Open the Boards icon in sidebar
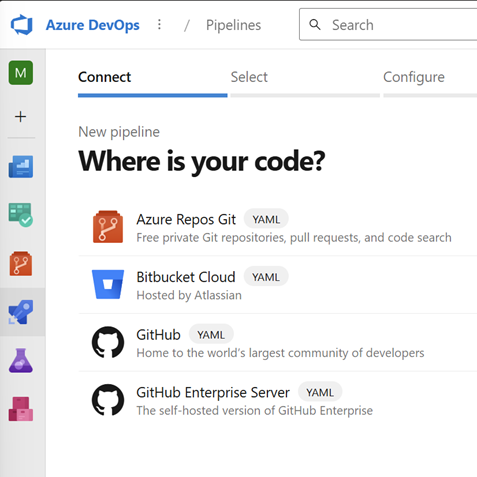 [x=21, y=166]
